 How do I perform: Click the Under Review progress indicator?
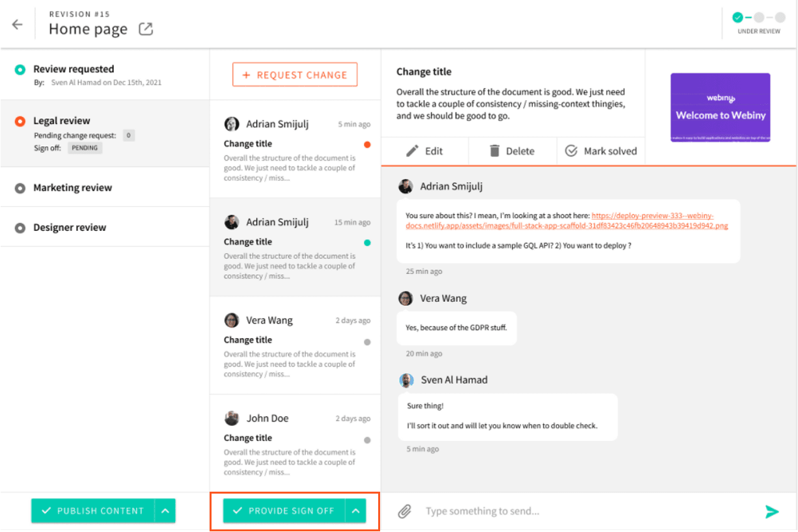coord(759,21)
